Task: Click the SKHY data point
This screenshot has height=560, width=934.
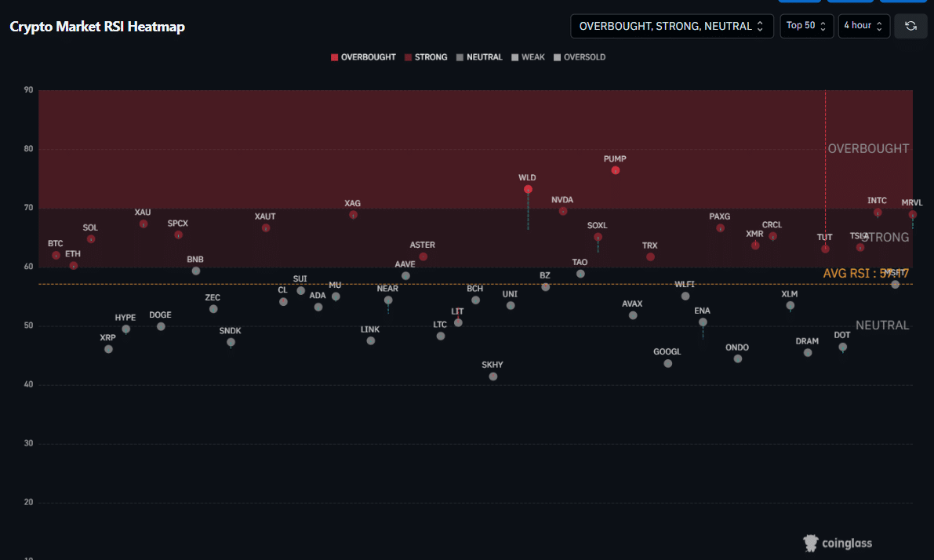Action: [493, 376]
